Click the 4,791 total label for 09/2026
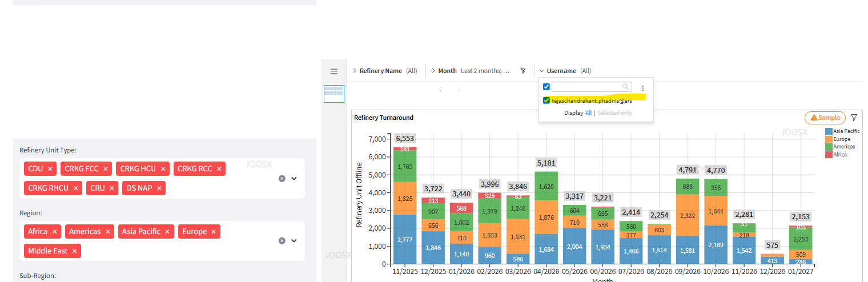Viewport: 868px width, 282px height. [x=688, y=170]
